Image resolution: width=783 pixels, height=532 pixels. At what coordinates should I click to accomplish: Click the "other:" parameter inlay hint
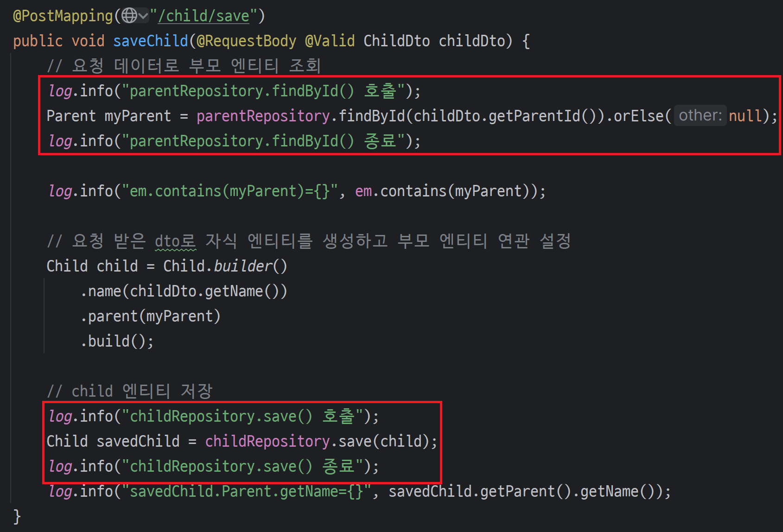pyautogui.click(x=700, y=115)
